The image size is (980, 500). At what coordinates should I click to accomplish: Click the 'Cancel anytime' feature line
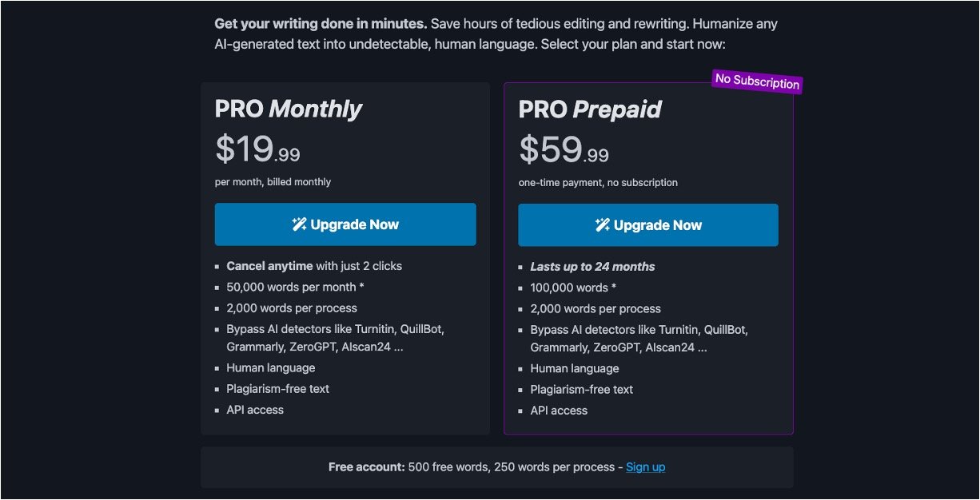click(314, 266)
